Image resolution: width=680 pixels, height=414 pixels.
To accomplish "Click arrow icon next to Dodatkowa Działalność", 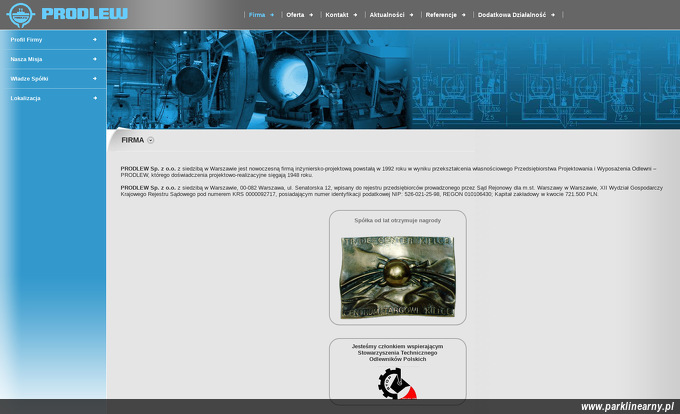I will pyautogui.click(x=553, y=15).
